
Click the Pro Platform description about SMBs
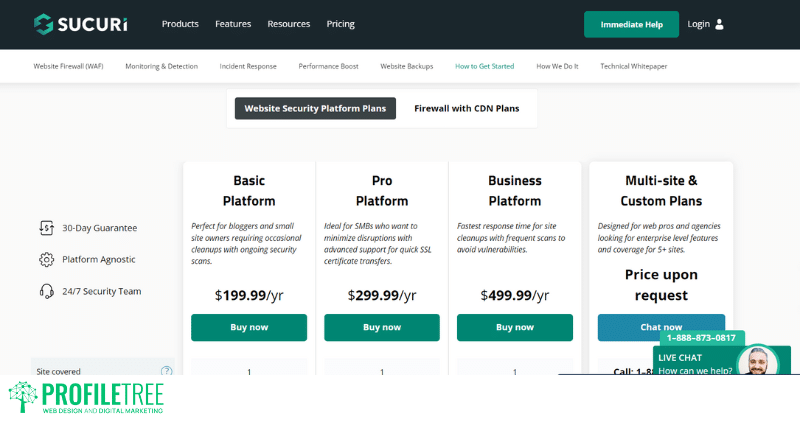pos(378,243)
